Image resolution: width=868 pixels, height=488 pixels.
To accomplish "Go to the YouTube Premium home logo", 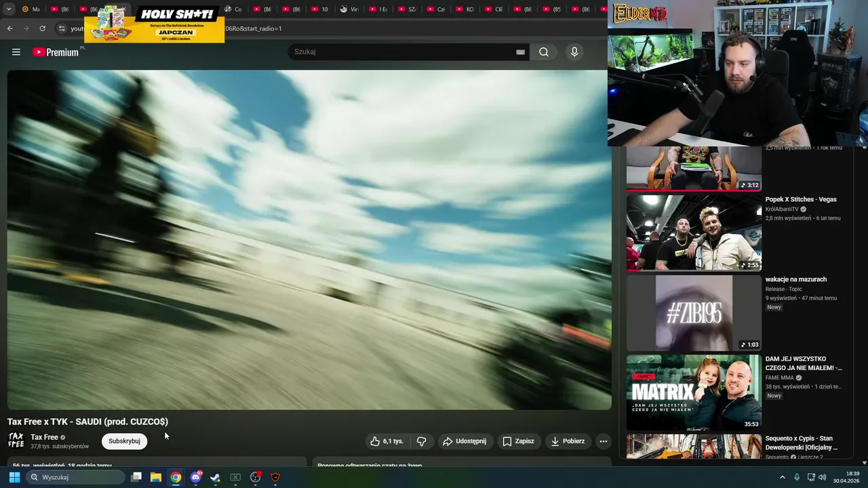I will click(x=56, y=52).
